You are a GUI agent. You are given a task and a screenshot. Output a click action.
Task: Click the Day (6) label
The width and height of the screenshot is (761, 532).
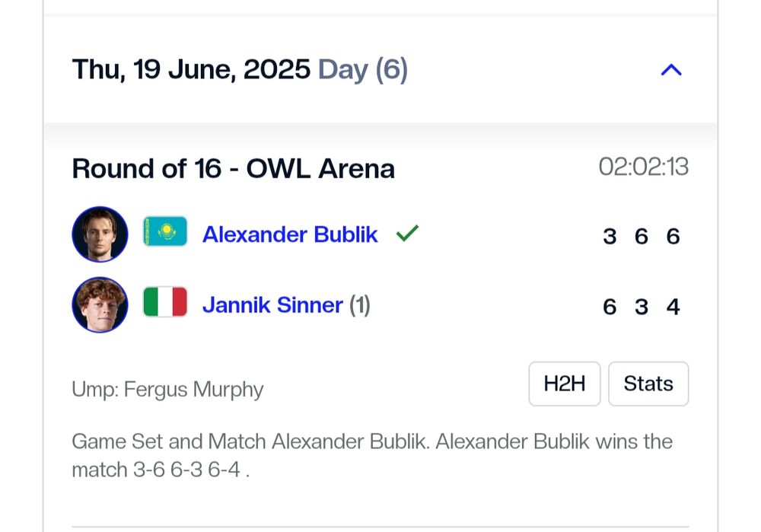[363, 70]
